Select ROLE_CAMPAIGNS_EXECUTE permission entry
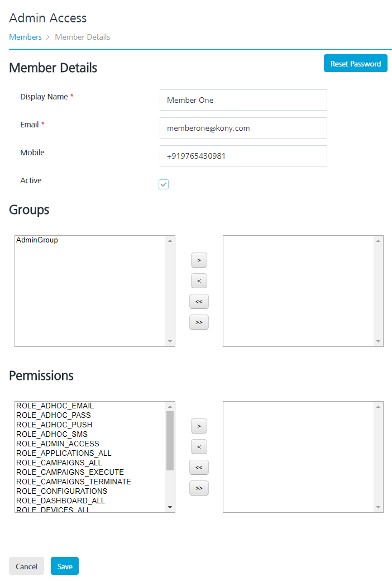This screenshot has height=581, width=392. [x=70, y=472]
